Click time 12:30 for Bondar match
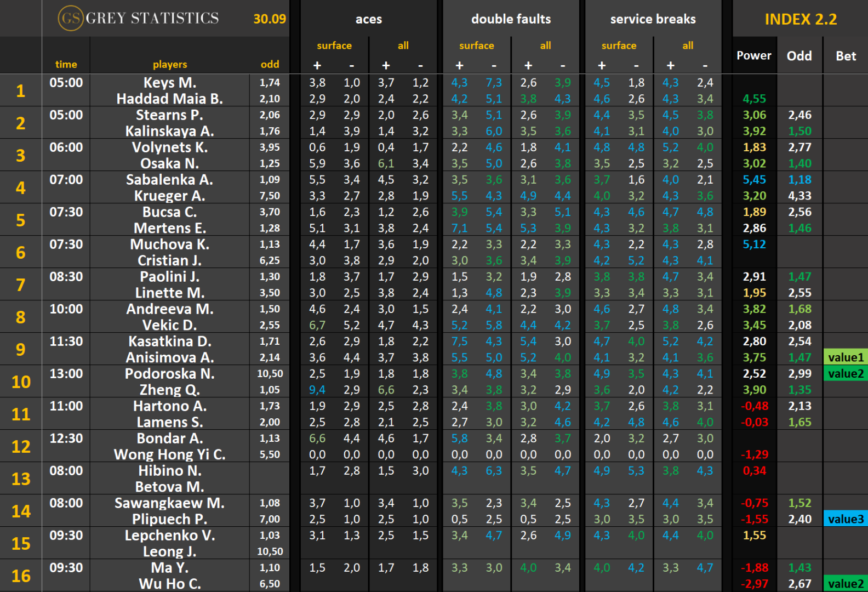The height and width of the screenshot is (592, 868). pos(66,439)
